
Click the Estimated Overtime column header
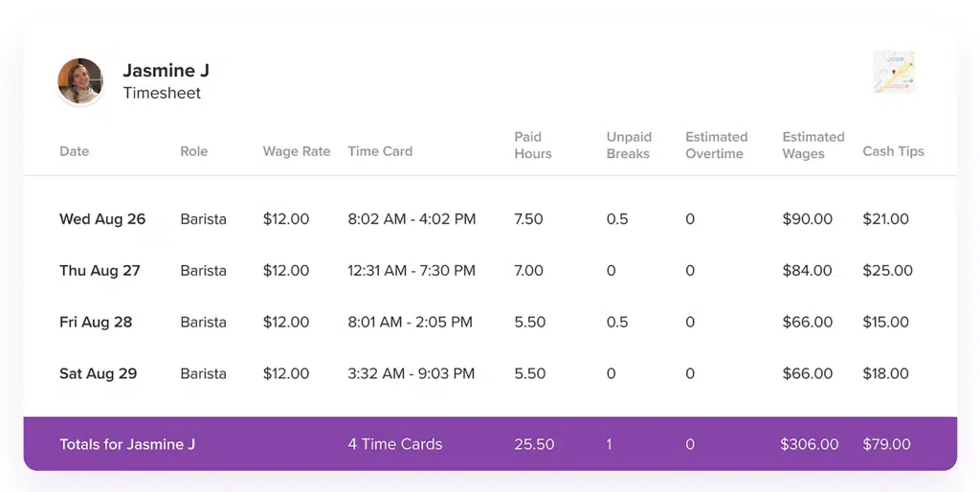pyautogui.click(x=716, y=145)
